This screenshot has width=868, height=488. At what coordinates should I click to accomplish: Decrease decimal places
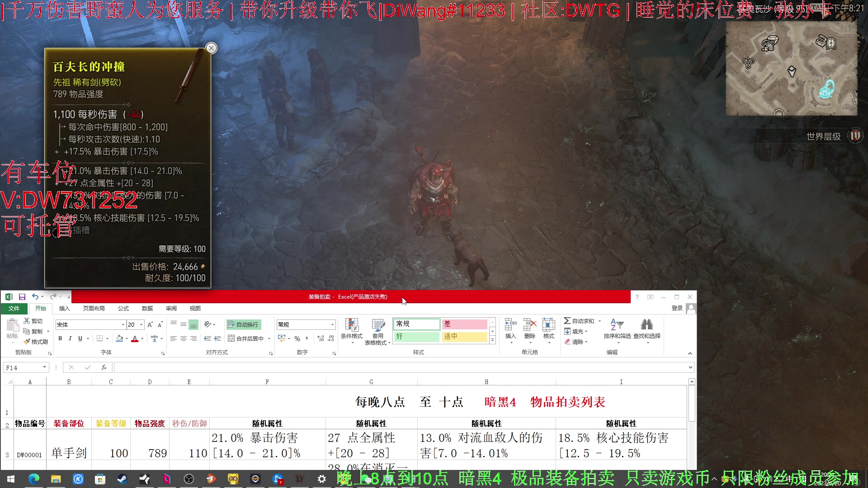[331, 338]
